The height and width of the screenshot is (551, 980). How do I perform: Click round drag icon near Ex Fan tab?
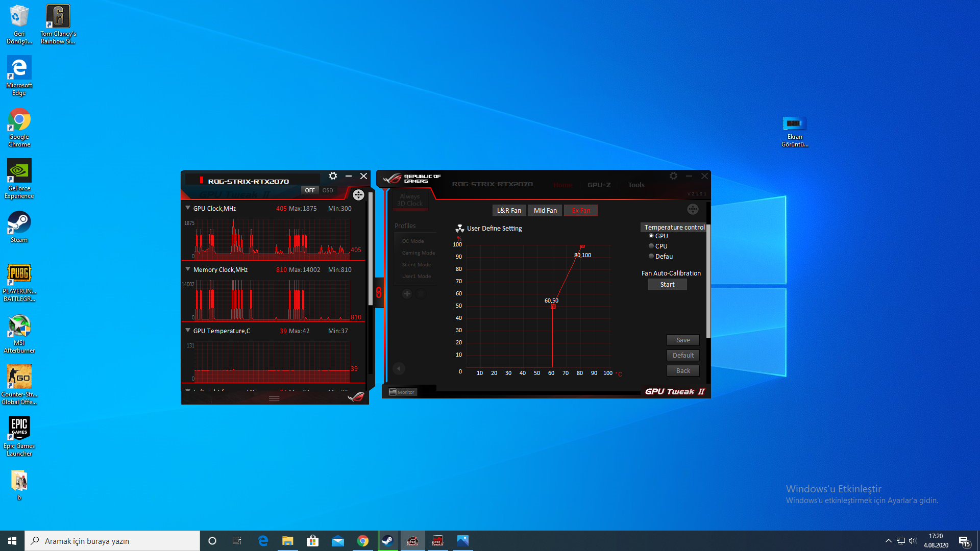693,209
